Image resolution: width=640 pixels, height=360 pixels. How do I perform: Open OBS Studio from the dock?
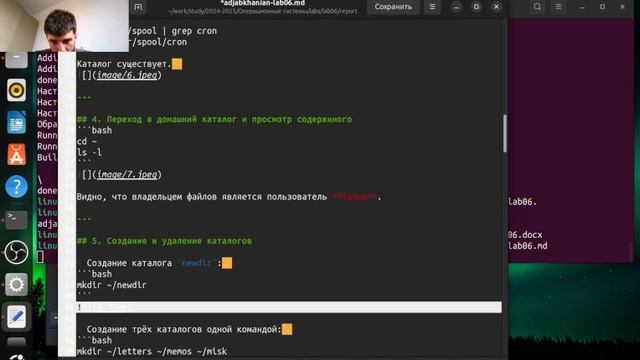tap(16, 252)
